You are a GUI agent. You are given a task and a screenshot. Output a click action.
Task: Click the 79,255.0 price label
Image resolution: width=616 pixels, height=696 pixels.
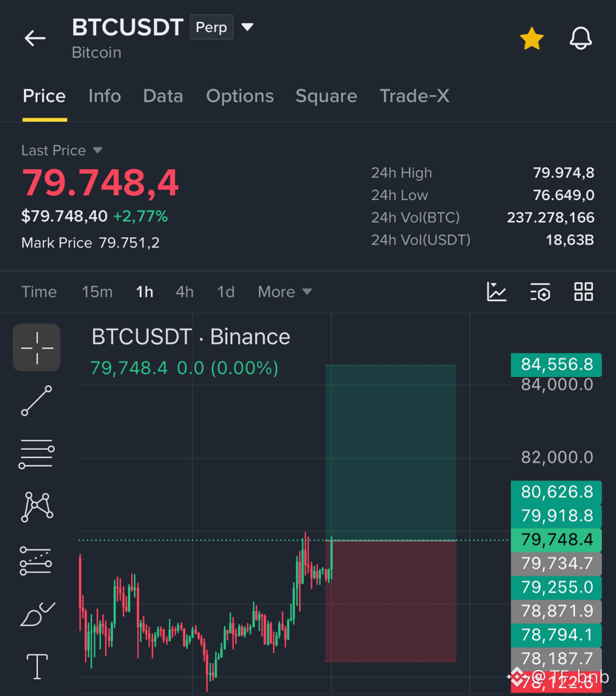click(556, 587)
